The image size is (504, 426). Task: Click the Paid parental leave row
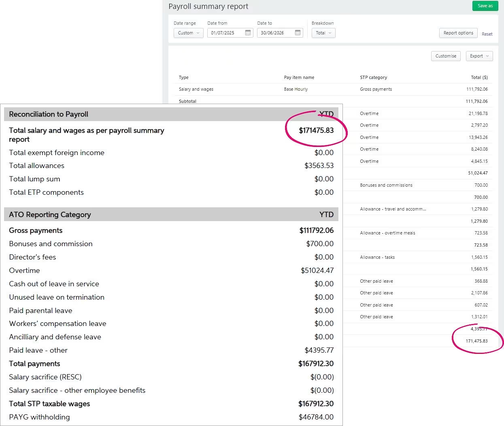[171, 311]
